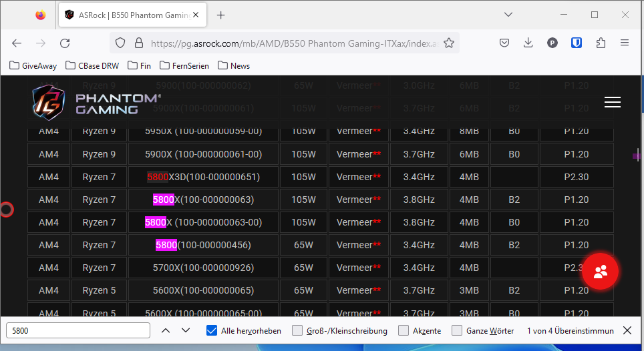Open tracking protection shield info
This screenshot has width=644, height=351.
coord(120,43)
